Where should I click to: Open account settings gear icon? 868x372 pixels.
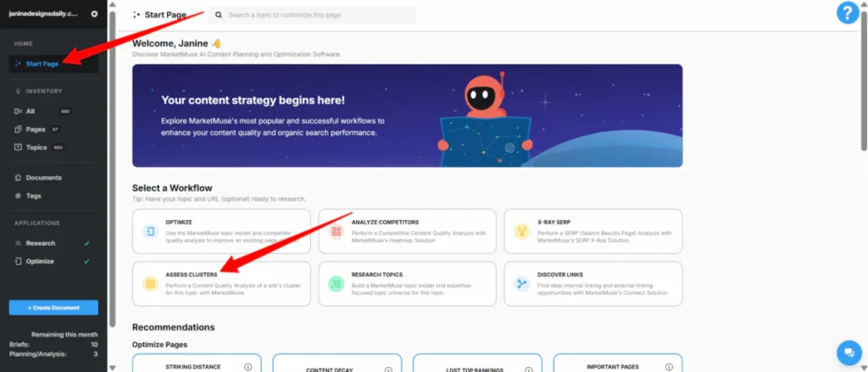pyautogui.click(x=94, y=14)
